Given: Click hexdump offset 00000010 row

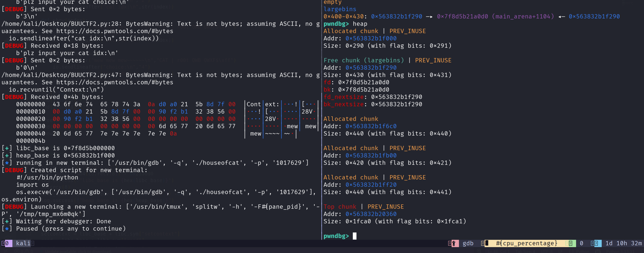Looking at the screenshot, I should tap(167, 111).
